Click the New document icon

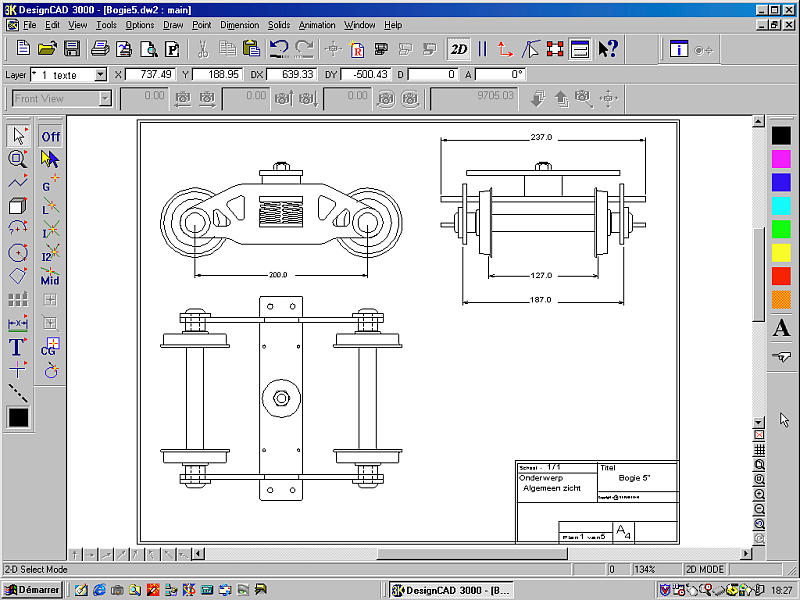click(22, 48)
